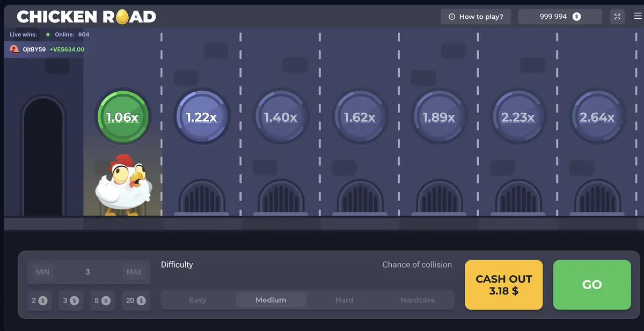
Task: Click the sewer grate under 2.64x
Action: (x=597, y=198)
